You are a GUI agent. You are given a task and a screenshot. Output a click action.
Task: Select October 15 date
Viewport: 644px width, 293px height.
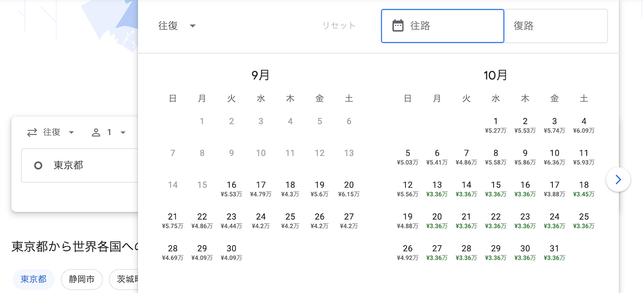(x=496, y=189)
